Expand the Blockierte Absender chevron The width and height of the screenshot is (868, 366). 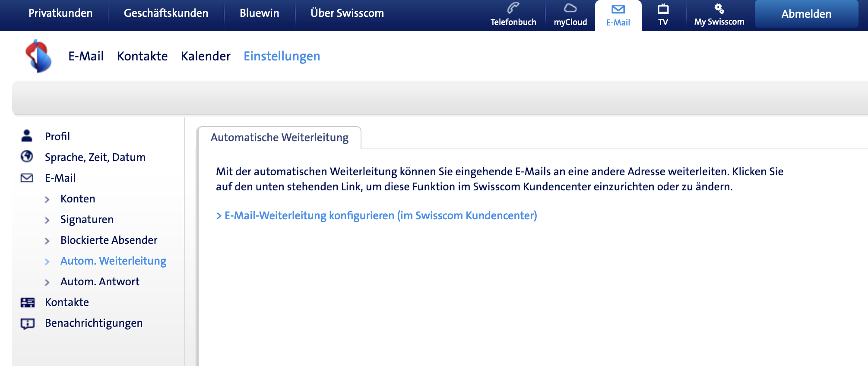[47, 241]
